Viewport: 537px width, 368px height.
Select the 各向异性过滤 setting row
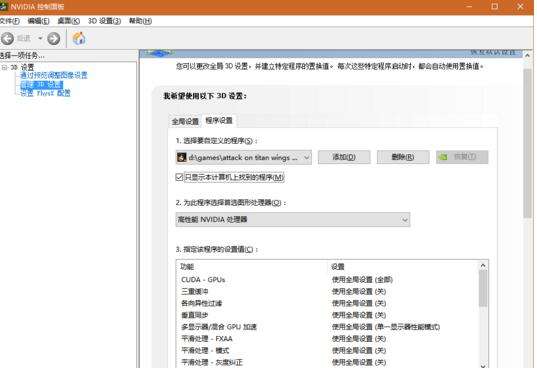[x=327, y=303]
